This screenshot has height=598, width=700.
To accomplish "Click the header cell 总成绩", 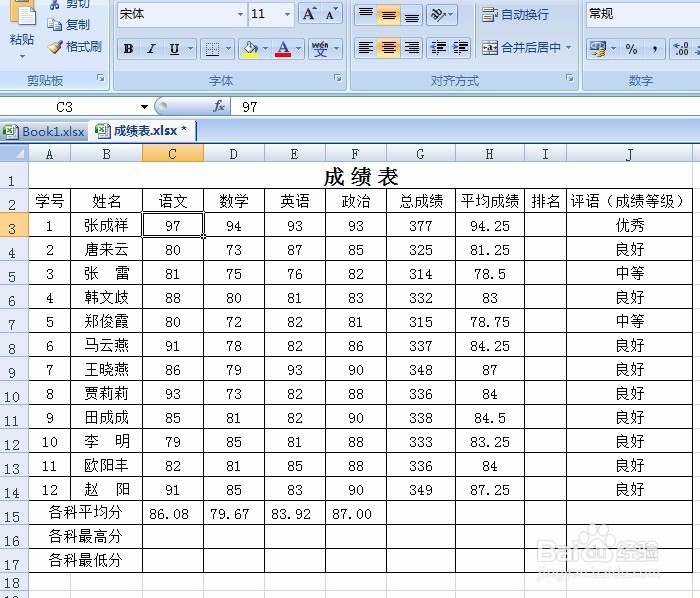I will point(421,201).
